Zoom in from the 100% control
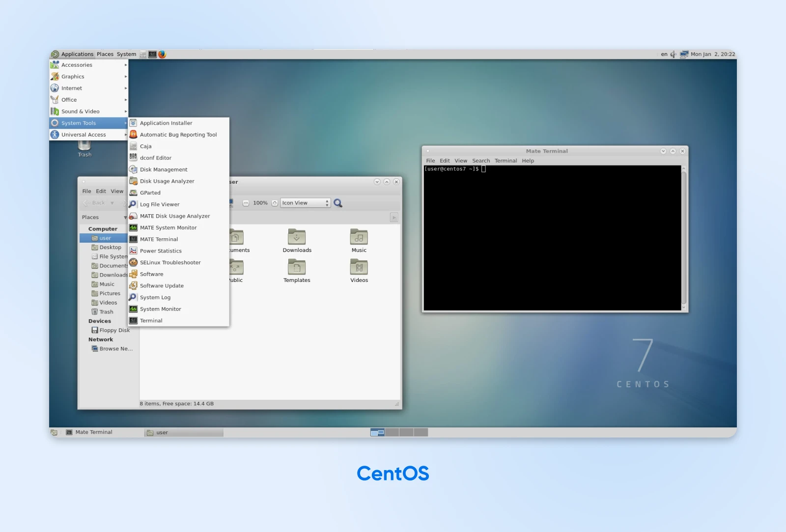Image resolution: width=786 pixels, height=532 pixels. click(x=275, y=203)
